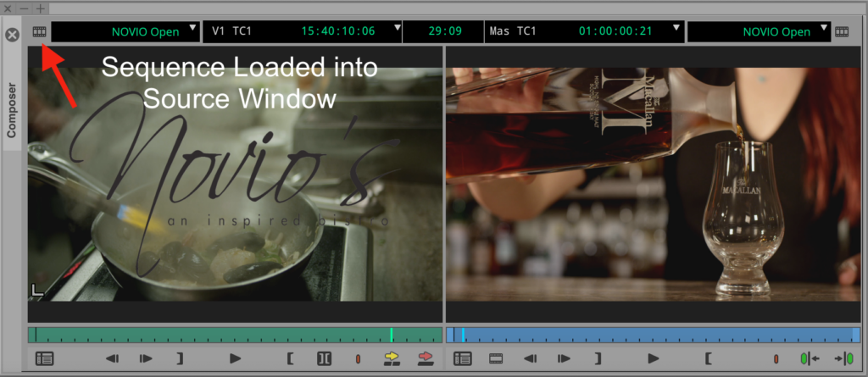Image resolution: width=868 pixels, height=377 pixels.
Task: Play the source monitor clip
Action: coord(236,358)
